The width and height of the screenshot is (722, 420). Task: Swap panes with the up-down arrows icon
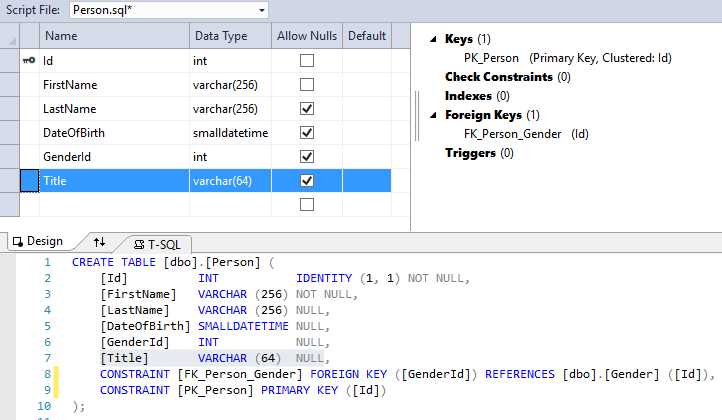point(99,241)
